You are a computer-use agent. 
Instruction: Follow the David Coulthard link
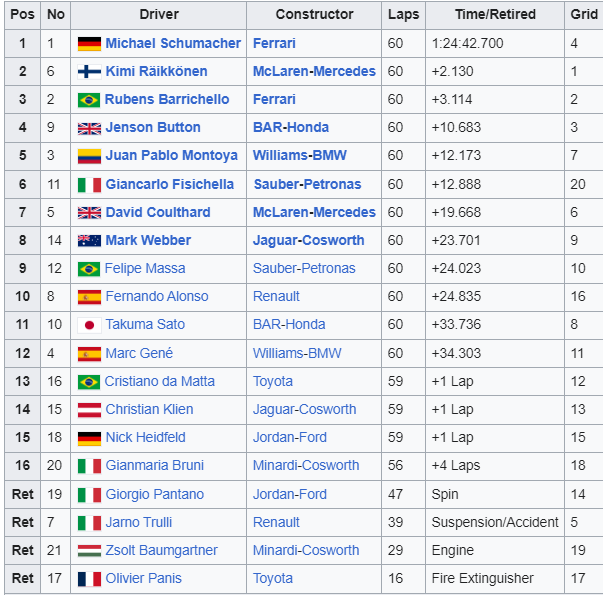158,212
